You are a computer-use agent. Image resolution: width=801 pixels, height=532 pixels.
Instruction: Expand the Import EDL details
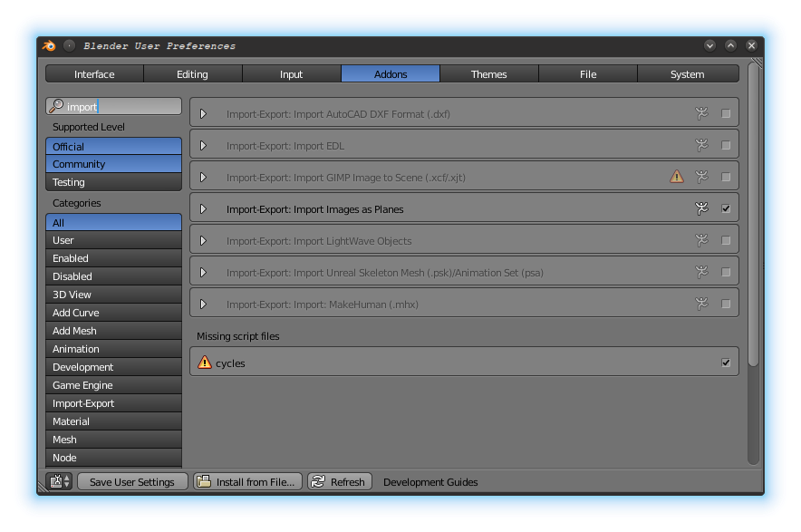(x=203, y=145)
